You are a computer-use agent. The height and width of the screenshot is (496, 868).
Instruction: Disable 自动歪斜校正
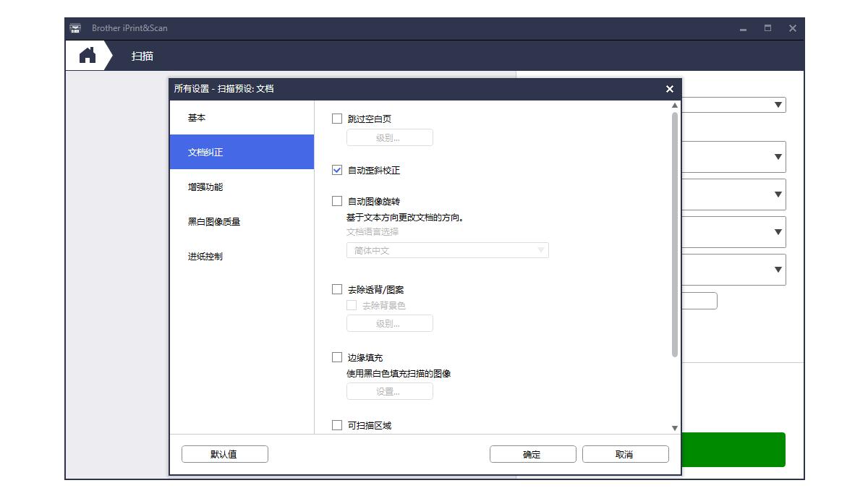pos(337,170)
